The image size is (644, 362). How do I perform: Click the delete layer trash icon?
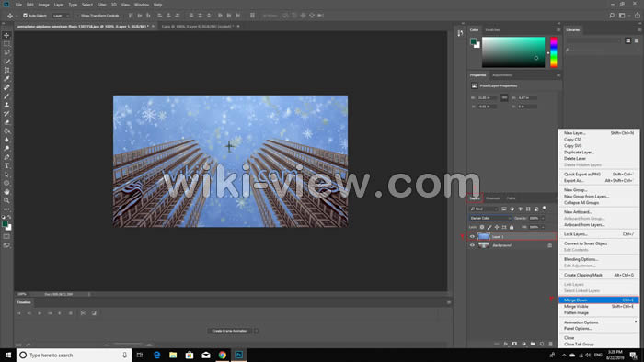pyautogui.click(x=550, y=344)
